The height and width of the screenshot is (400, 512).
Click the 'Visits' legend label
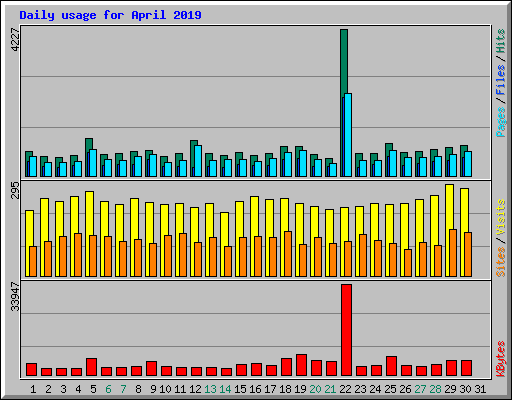tap(501, 217)
